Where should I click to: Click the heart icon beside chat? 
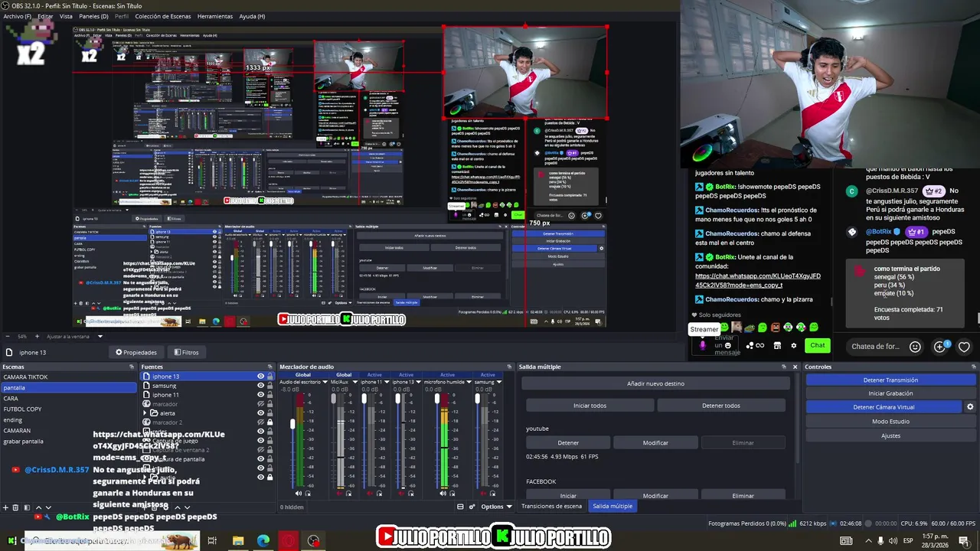pos(964,347)
